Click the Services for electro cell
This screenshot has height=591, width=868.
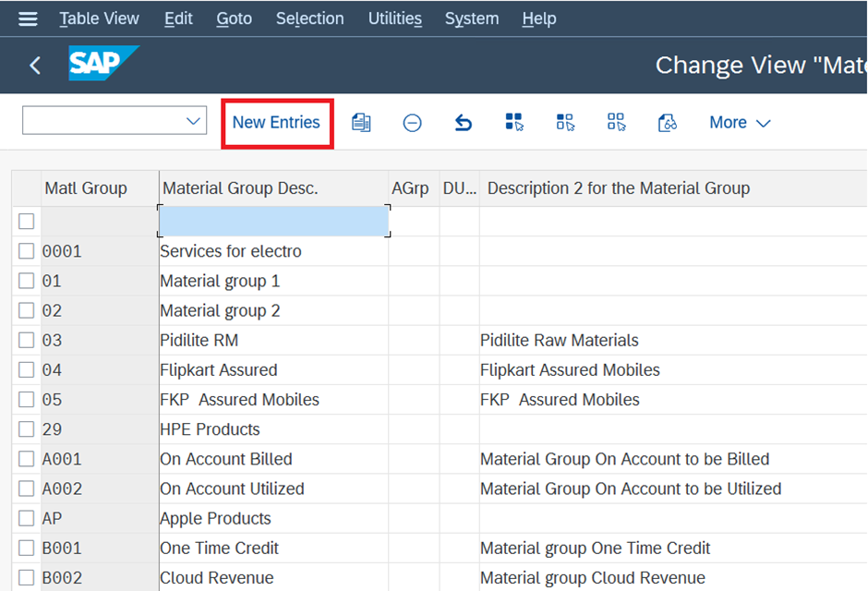click(273, 251)
